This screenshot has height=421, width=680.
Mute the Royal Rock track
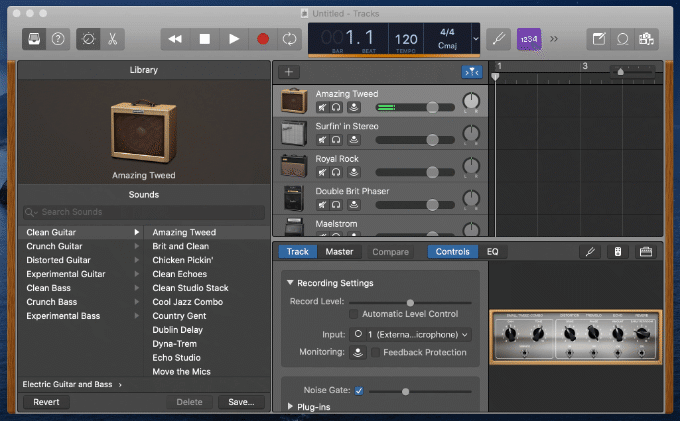tap(322, 172)
